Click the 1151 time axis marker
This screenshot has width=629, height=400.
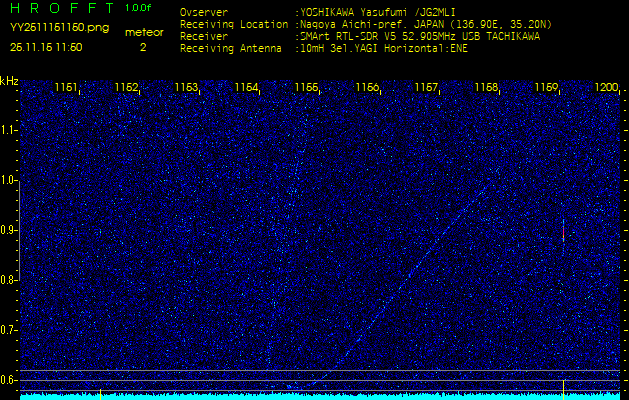67,88
